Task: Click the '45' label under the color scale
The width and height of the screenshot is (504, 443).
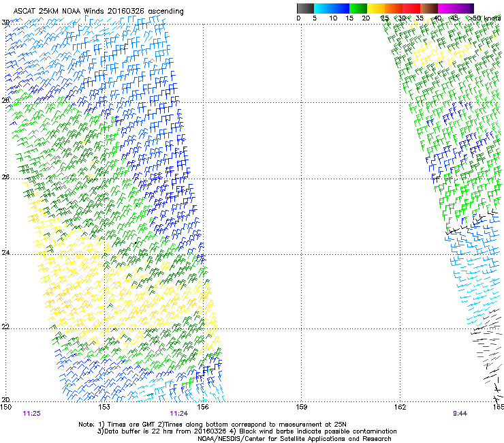Action: (454, 18)
